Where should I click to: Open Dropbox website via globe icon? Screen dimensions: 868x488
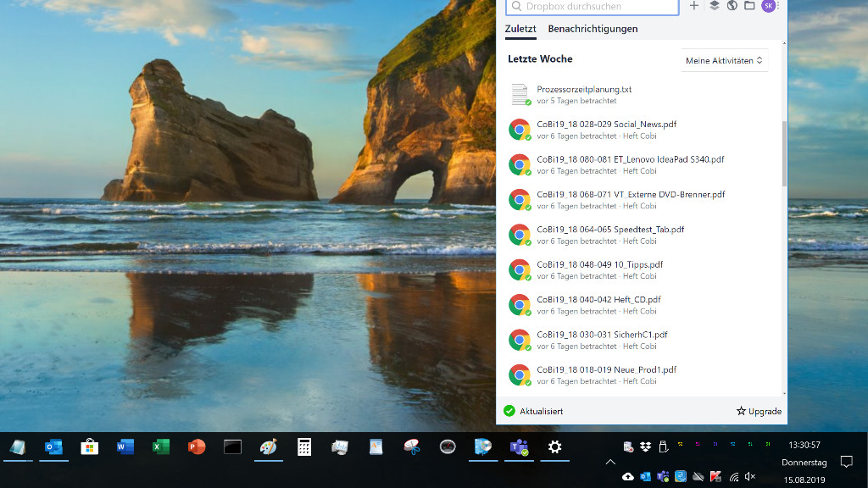pyautogui.click(x=732, y=6)
